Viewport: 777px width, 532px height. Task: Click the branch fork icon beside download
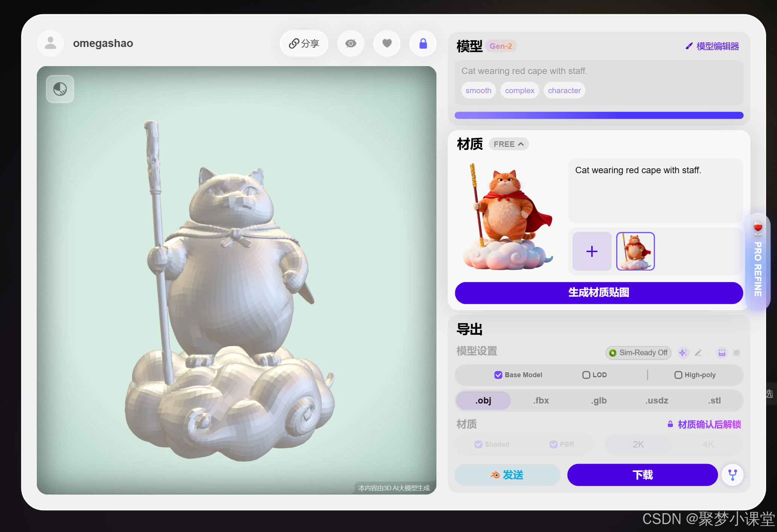733,475
